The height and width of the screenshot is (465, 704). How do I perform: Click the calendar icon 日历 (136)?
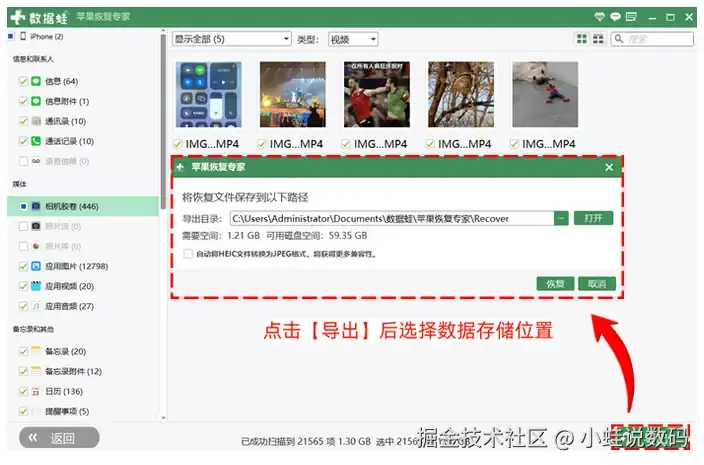click(x=36, y=391)
